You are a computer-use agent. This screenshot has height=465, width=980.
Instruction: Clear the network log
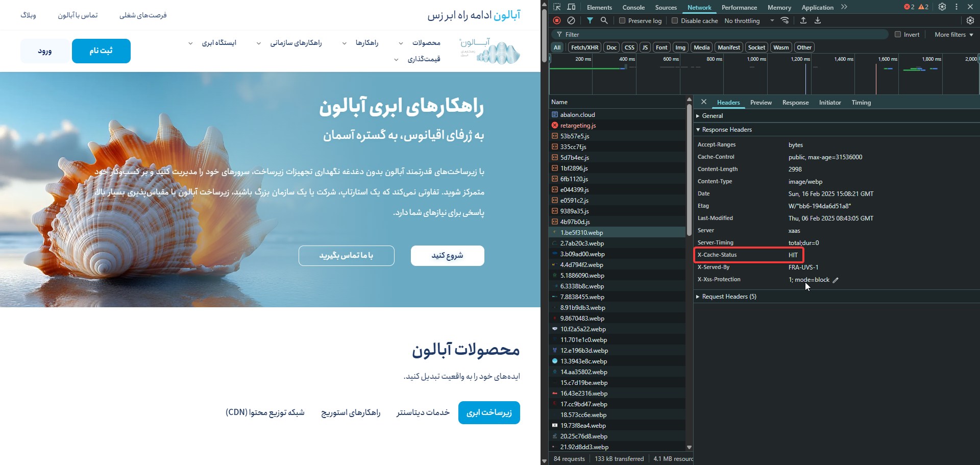(571, 20)
